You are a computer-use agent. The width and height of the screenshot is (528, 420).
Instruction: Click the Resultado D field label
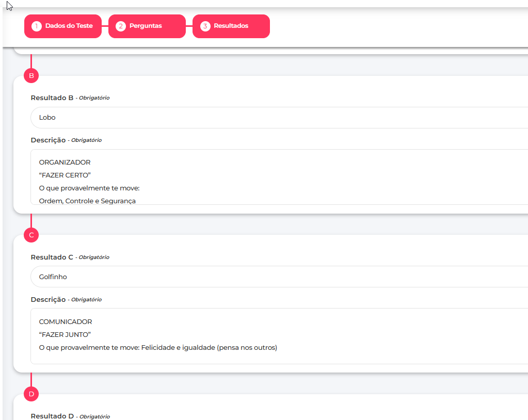(52, 416)
